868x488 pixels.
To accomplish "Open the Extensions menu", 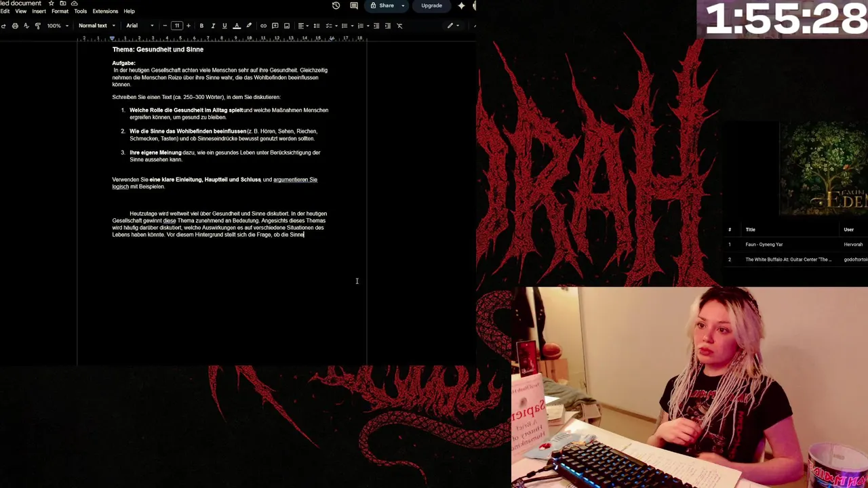I will (x=105, y=12).
